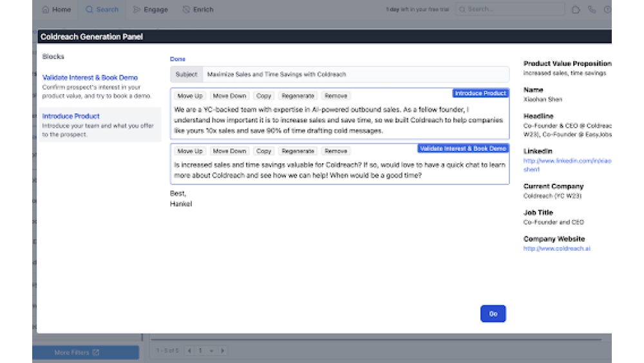Click the Done link above the subject
The image size is (644, 363).
[x=178, y=59]
